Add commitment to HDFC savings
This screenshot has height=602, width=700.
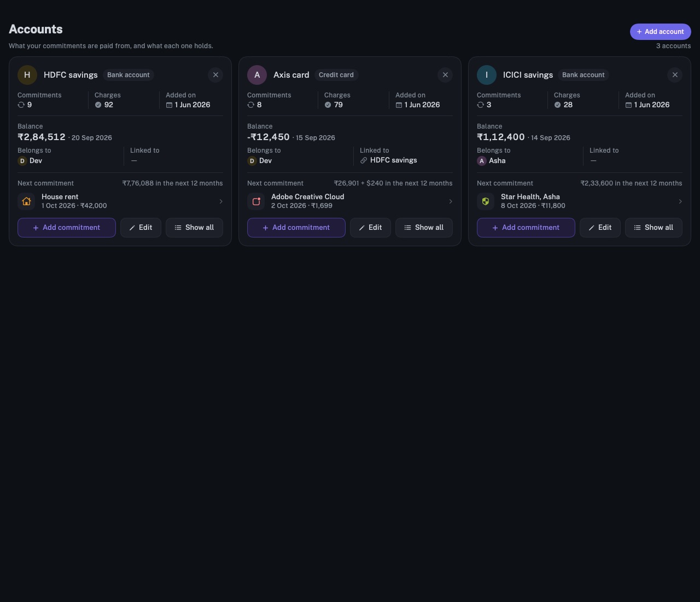[x=67, y=228]
